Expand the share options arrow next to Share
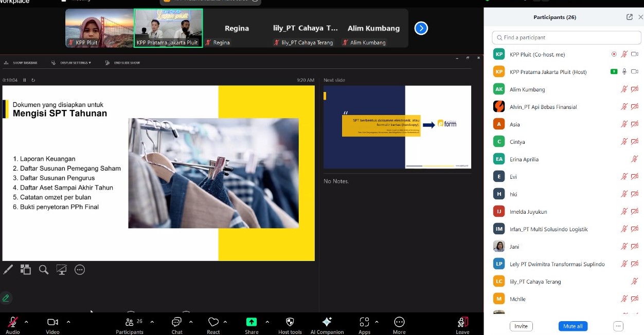 pos(267,322)
